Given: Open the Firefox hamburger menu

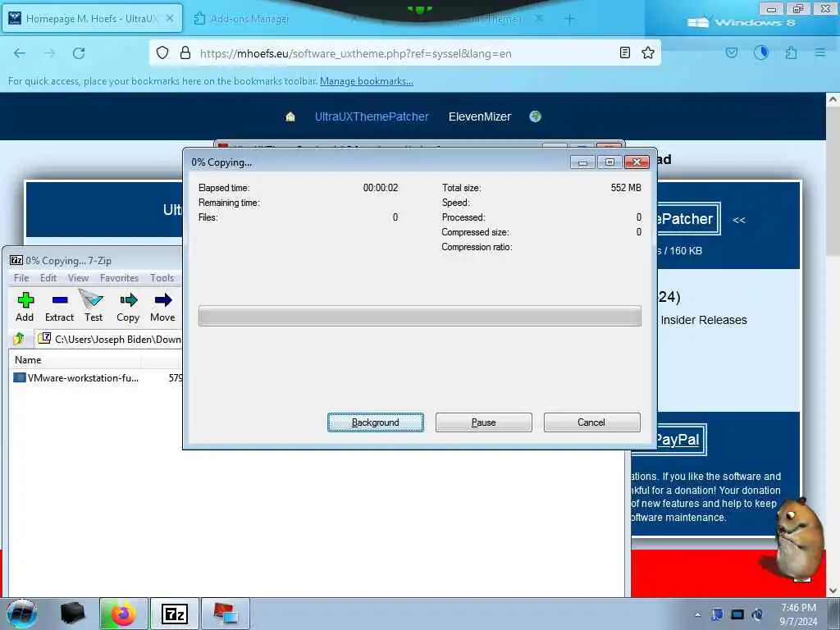Looking at the screenshot, I should click(820, 52).
